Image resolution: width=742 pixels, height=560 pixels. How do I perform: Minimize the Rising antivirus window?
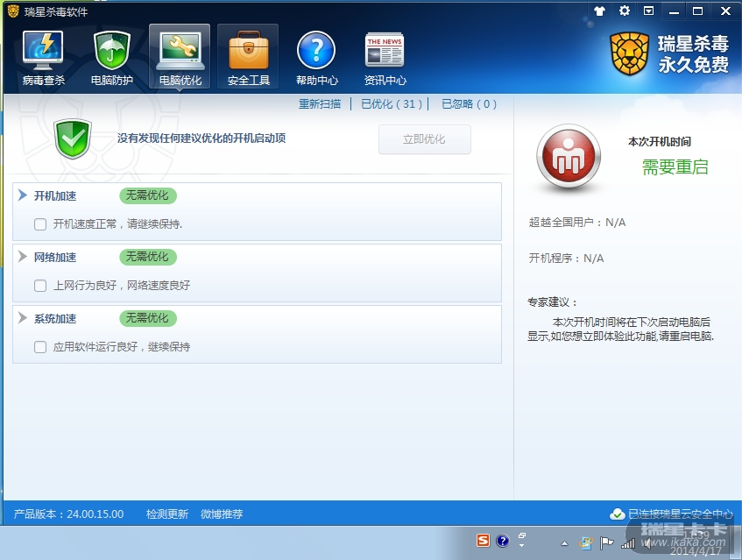point(674,11)
